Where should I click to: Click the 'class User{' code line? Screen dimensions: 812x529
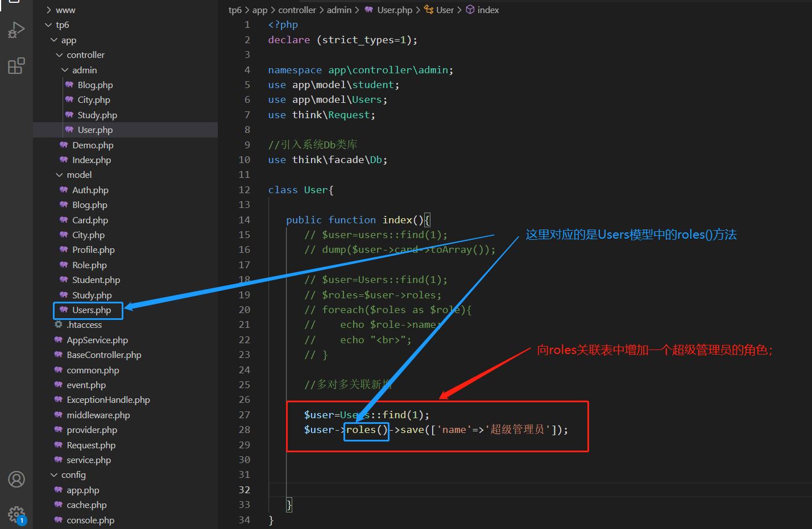click(301, 190)
